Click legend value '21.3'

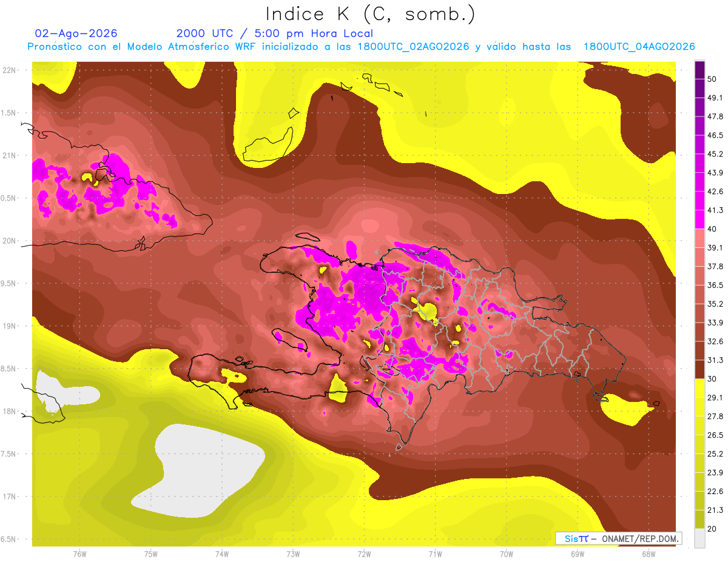click(716, 510)
